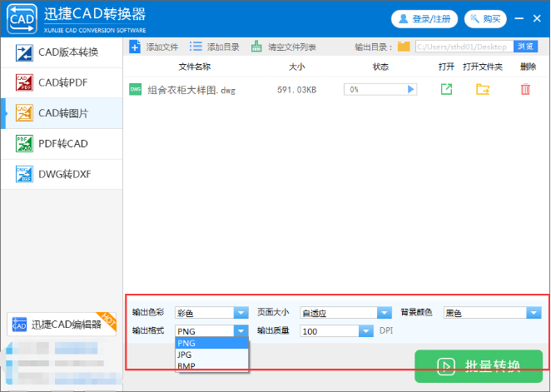Open the containing folder via yellow icon

tap(482, 89)
